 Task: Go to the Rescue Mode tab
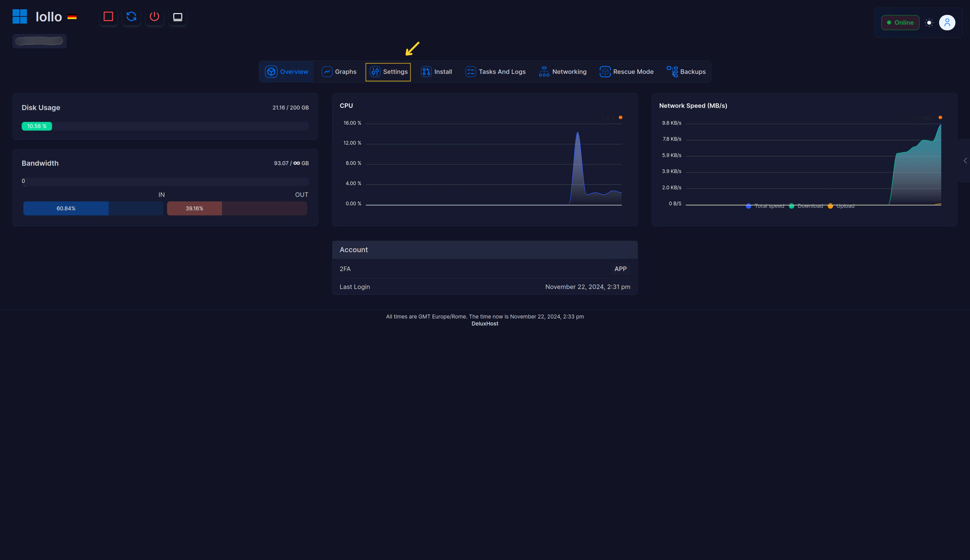click(626, 72)
